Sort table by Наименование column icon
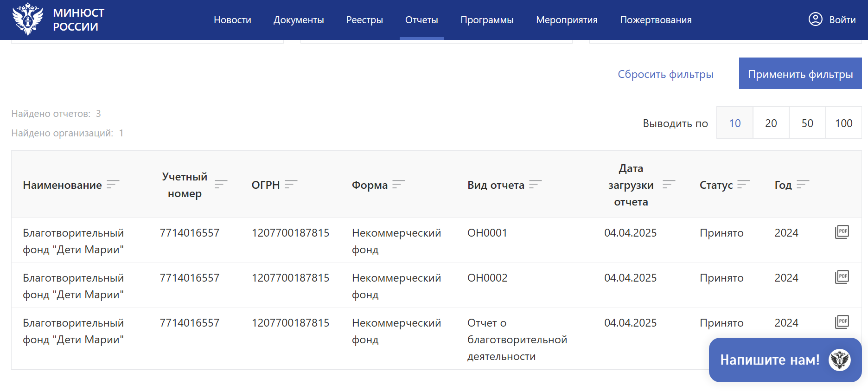 (x=113, y=185)
